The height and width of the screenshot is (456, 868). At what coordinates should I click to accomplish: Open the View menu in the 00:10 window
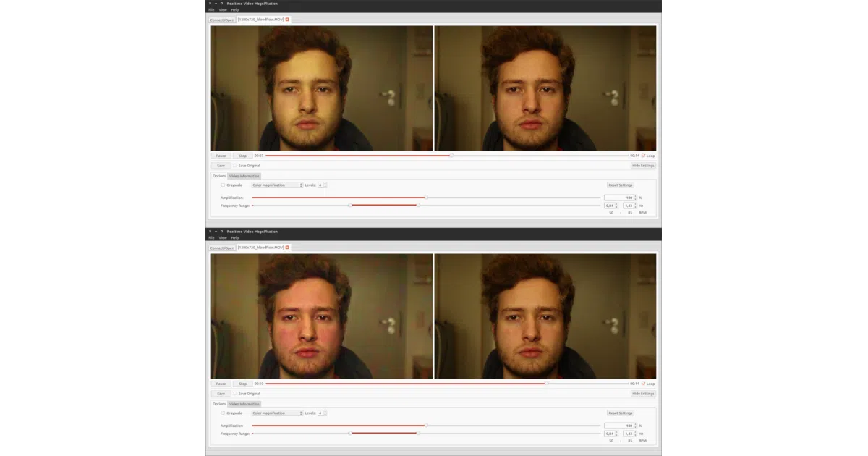(223, 237)
